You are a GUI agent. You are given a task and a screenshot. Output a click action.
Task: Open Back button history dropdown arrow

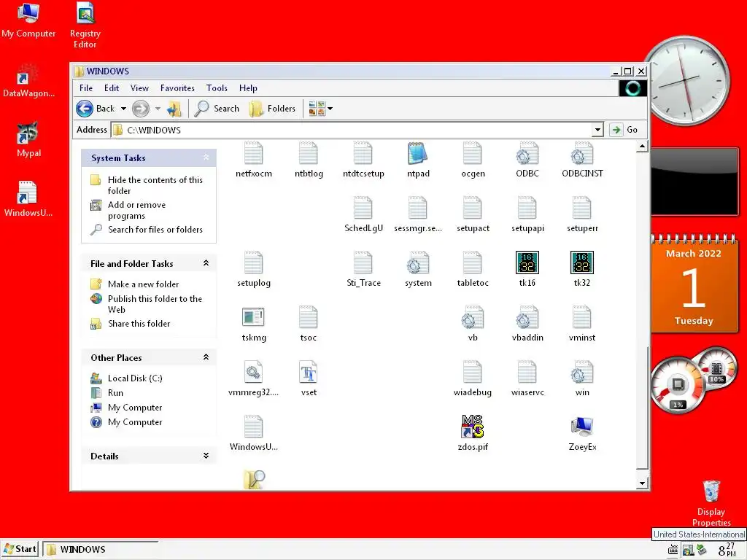pos(123,109)
